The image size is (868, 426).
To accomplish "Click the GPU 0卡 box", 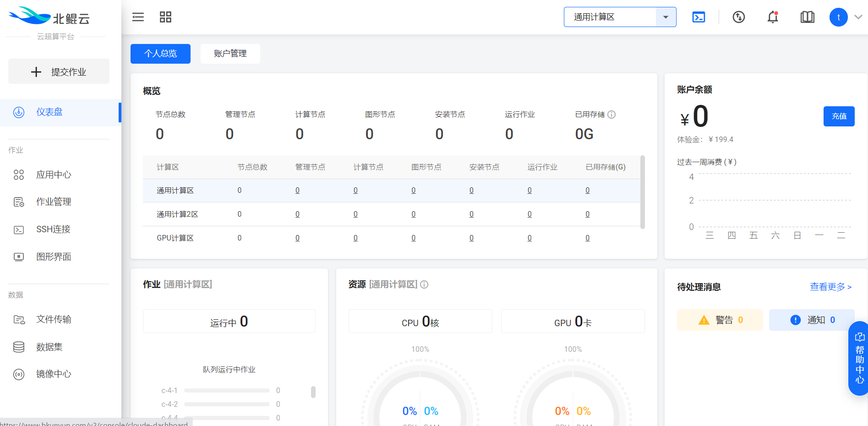I will (573, 321).
